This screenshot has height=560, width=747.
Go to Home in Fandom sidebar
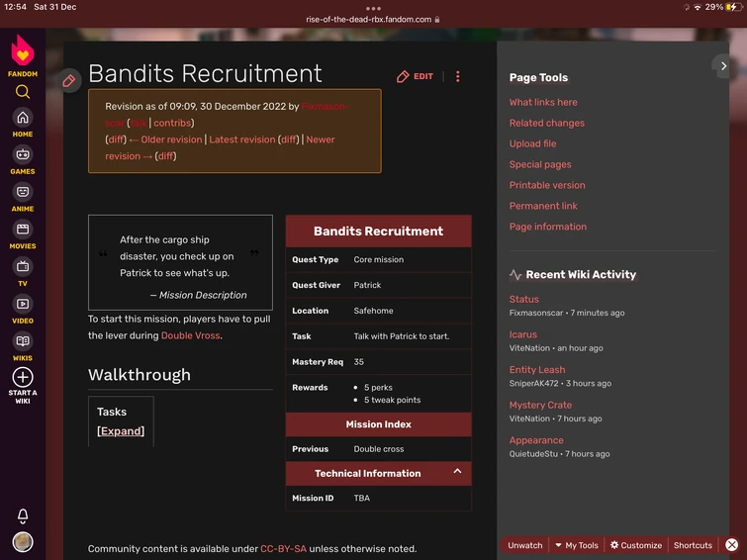click(x=23, y=124)
